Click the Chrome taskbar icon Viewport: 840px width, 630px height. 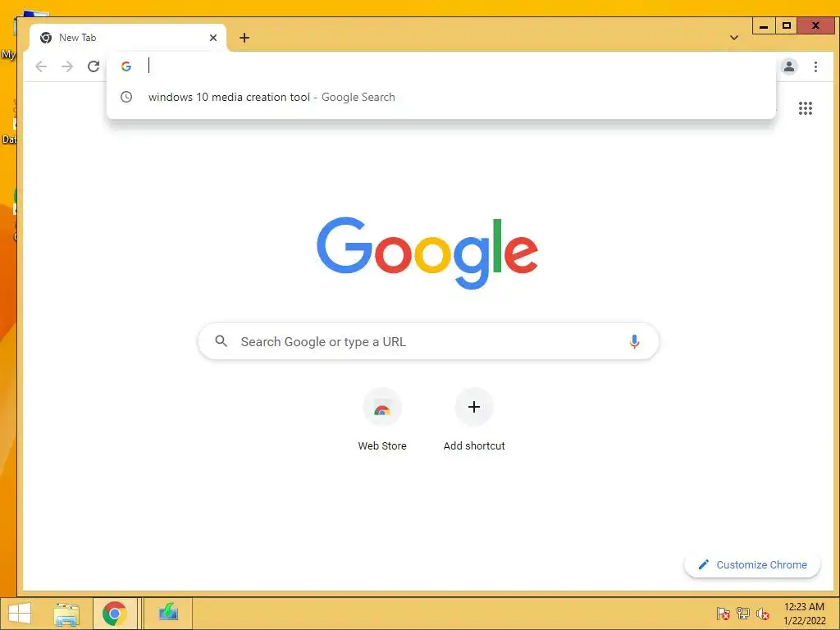114,614
